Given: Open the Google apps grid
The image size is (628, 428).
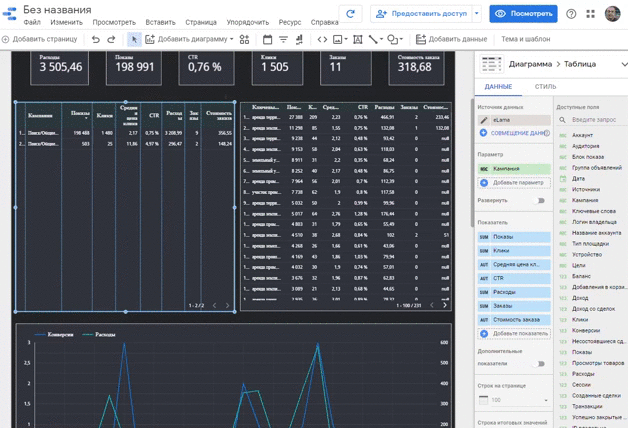Looking at the screenshot, I should (590, 14).
